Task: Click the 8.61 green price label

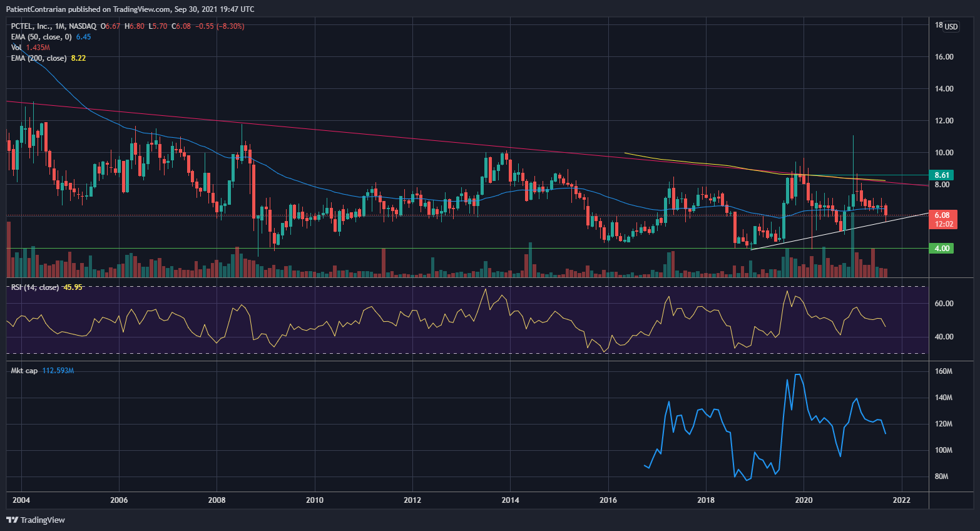Action: (942, 175)
